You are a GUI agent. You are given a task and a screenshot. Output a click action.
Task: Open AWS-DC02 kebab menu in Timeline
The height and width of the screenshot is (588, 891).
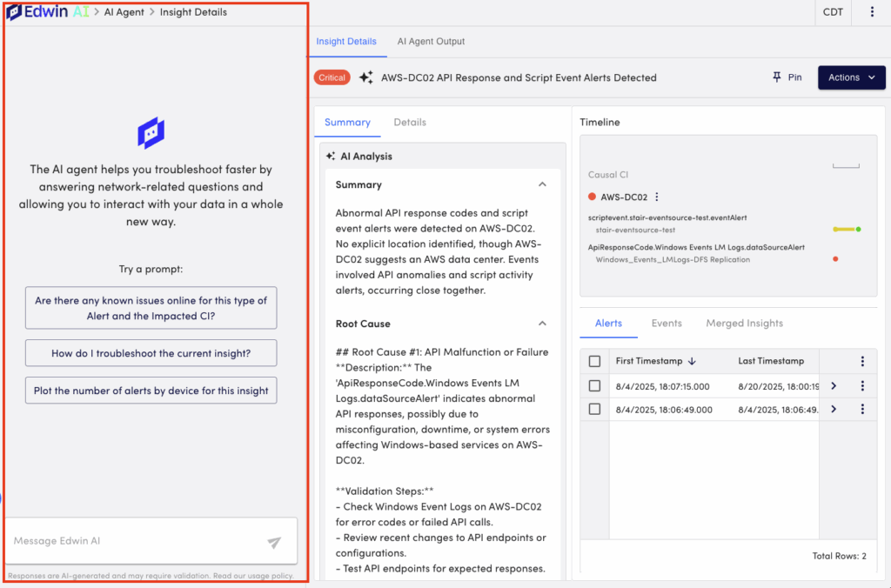[x=657, y=197]
